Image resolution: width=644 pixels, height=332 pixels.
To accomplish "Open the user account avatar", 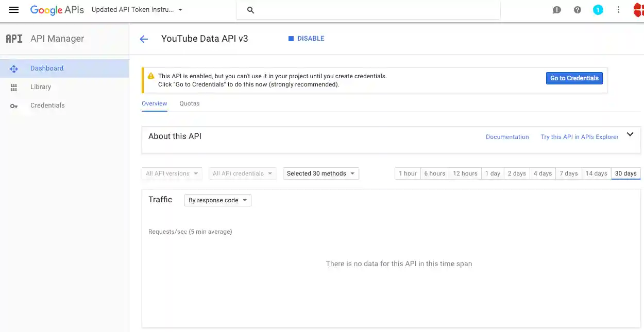I will coord(638,10).
